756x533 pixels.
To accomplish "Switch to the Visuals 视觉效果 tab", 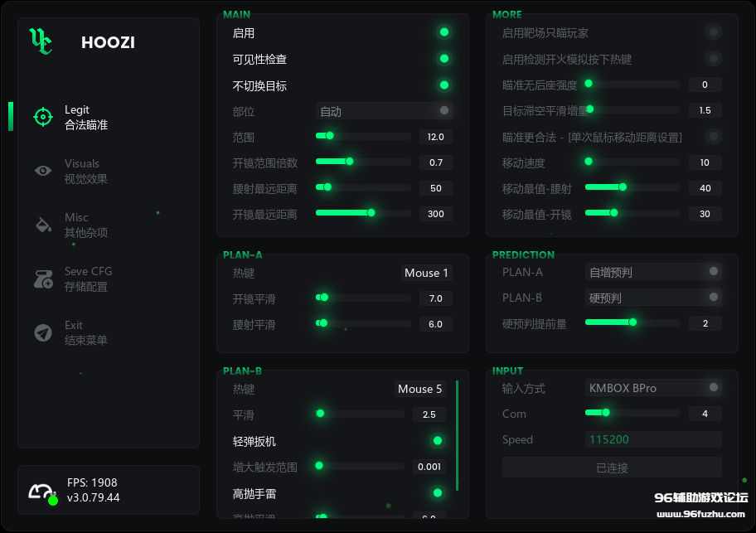I will (x=86, y=171).
